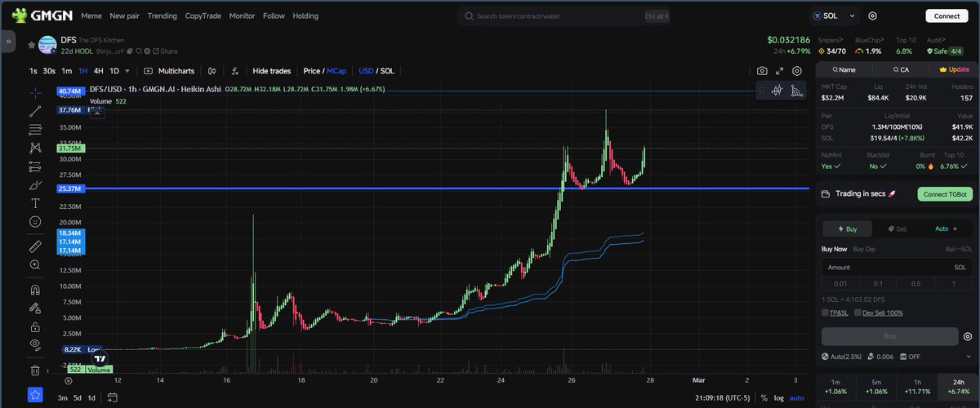Viewport: 980px width, 408px height.
Task: Click the blue favorites star button
Action: (x=35, y=395)
